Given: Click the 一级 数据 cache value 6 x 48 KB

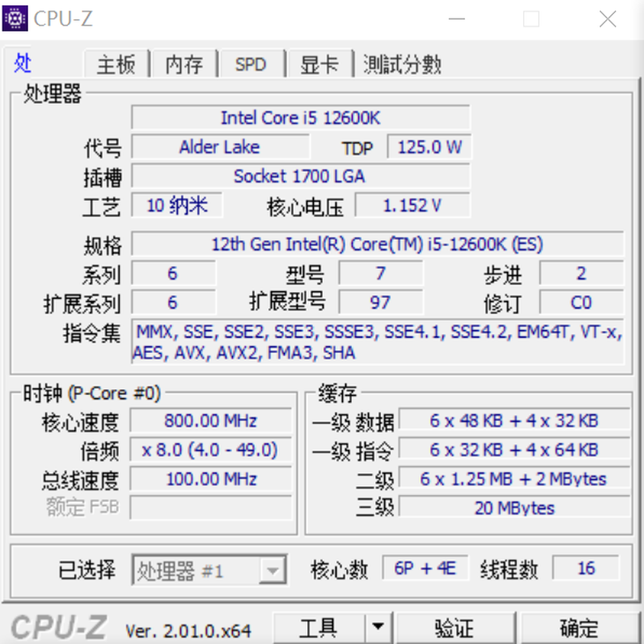Looking at the screenshot, I should 514,421.
